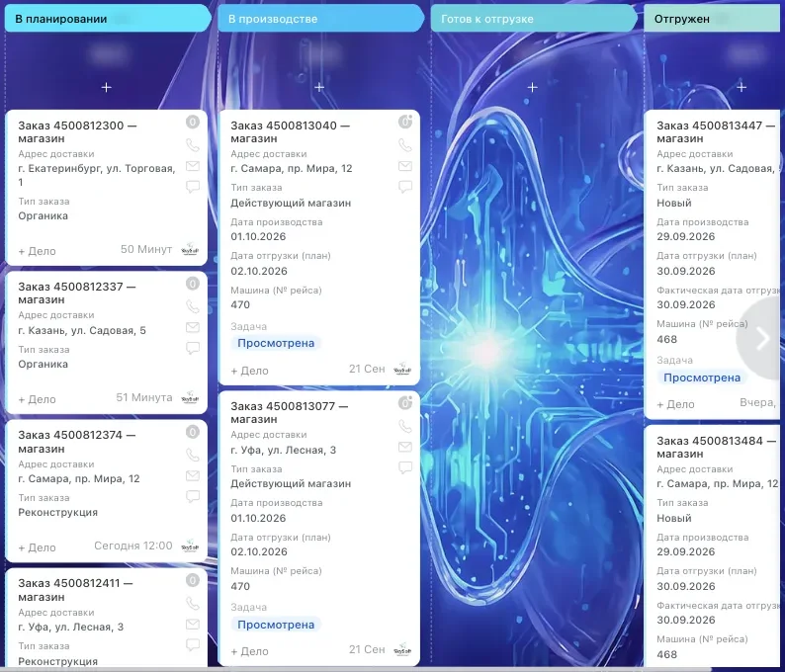Click responsible avatar on order 4500812374 card
785x672 pixels.
(x=190, y=546)
